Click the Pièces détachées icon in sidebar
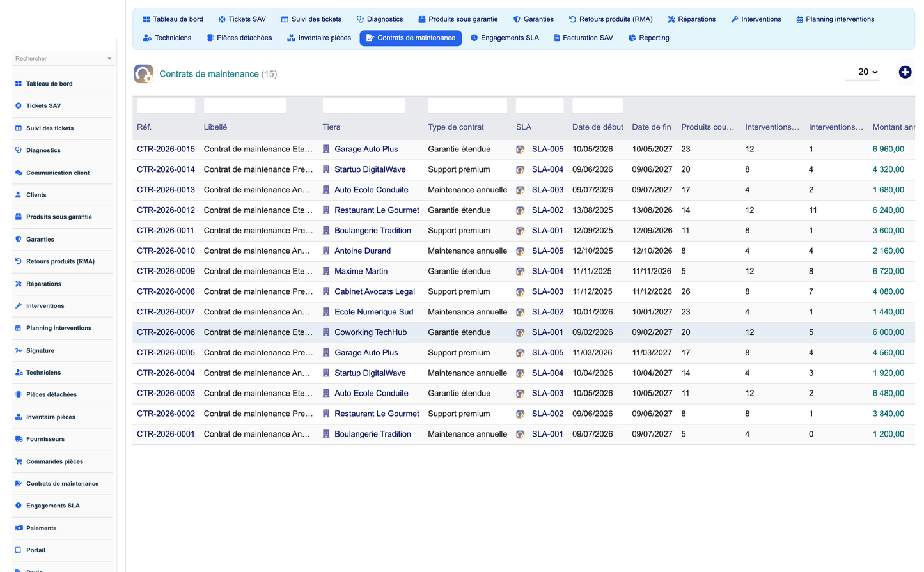The image size is (924, 572). tap(19, 394)
